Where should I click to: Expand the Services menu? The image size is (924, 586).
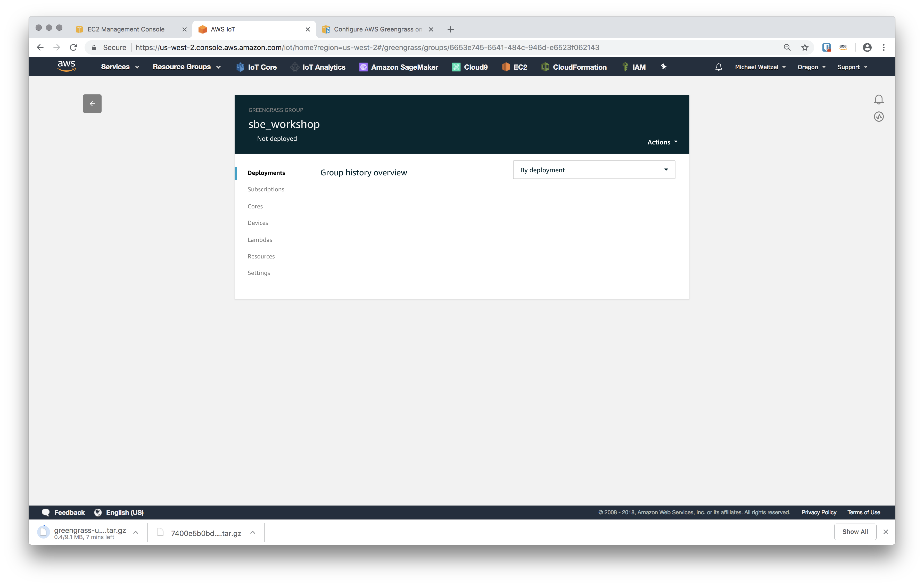tap(120, 67)
